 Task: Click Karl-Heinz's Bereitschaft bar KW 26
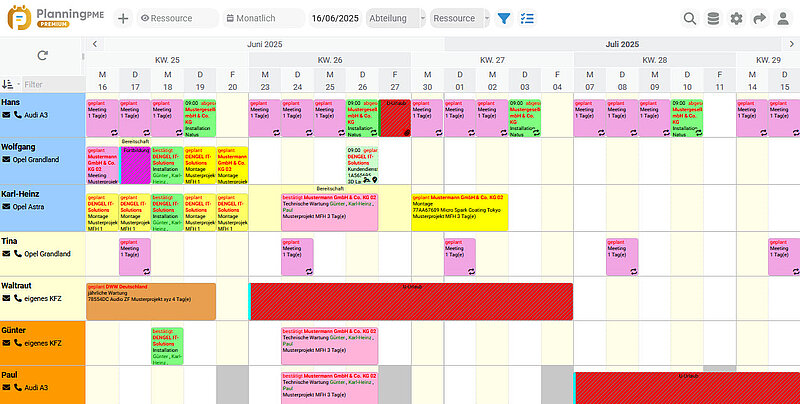330,188
